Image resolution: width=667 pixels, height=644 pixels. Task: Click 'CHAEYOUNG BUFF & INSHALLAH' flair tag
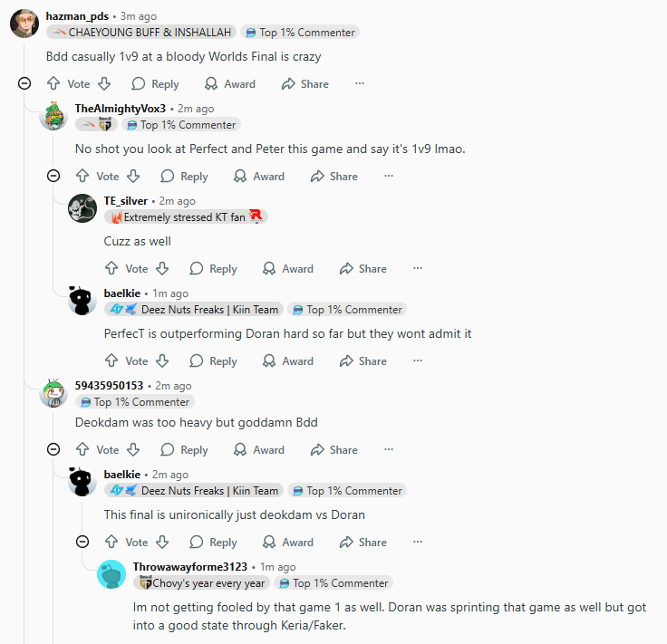click(x=141, y=33)
